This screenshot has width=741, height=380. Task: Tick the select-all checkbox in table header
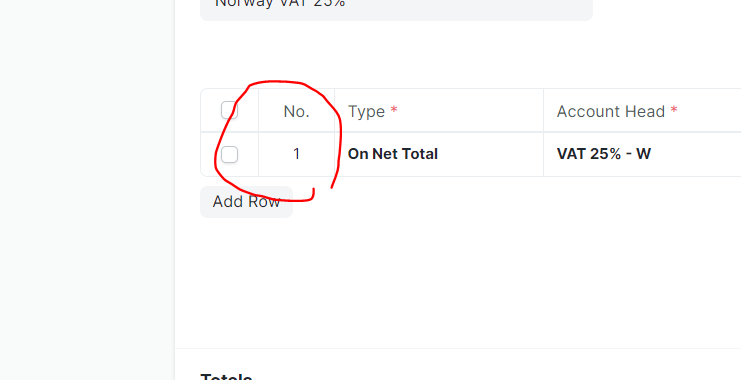pos(229,111)
